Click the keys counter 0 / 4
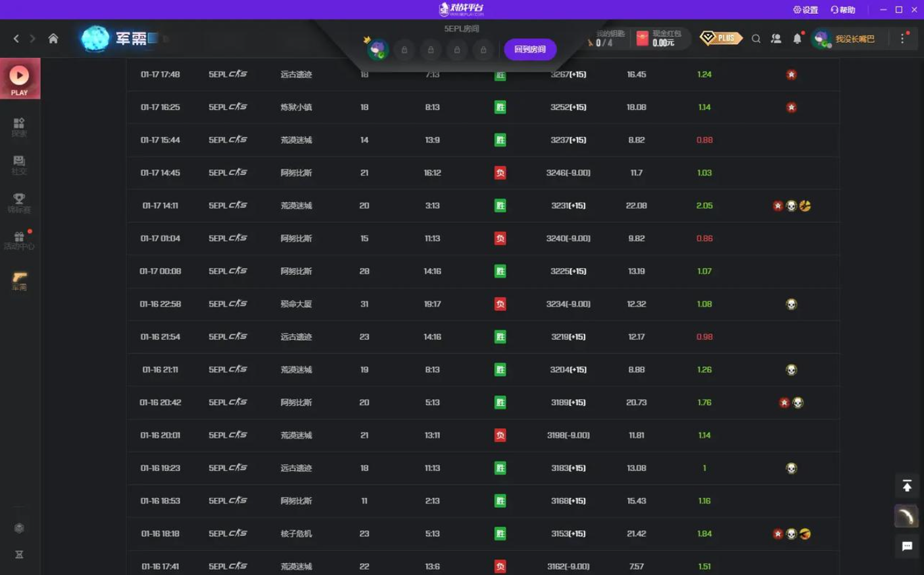The height and width of the screenshot is (575, 924). tap(604, 43)
